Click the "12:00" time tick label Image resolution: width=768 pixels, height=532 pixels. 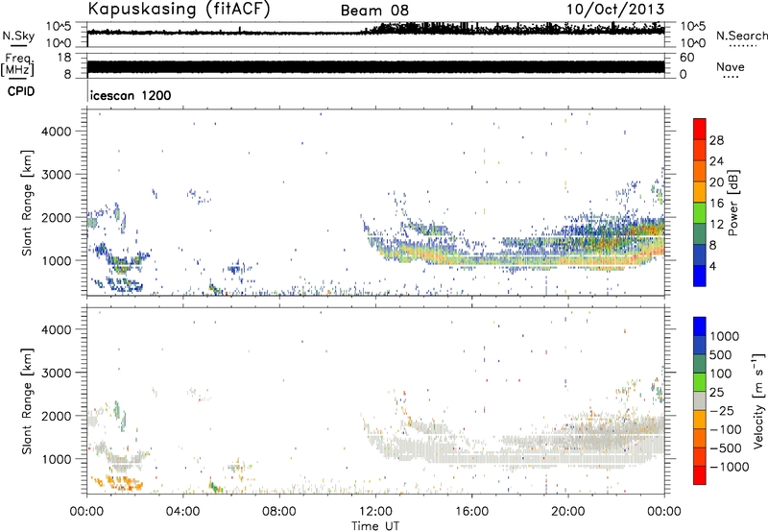pyautogui.click(x=375, y=512)
